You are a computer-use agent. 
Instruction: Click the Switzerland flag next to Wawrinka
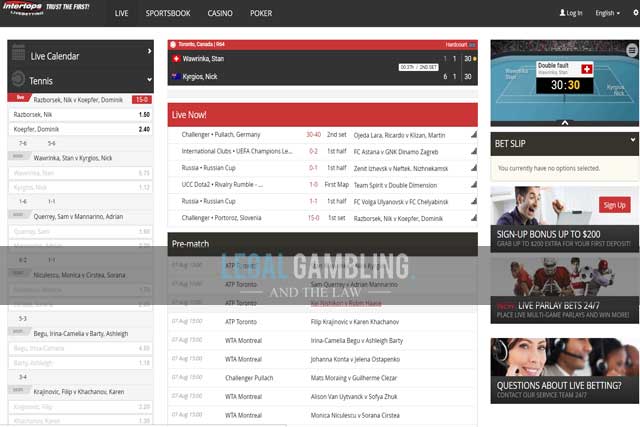176,59
